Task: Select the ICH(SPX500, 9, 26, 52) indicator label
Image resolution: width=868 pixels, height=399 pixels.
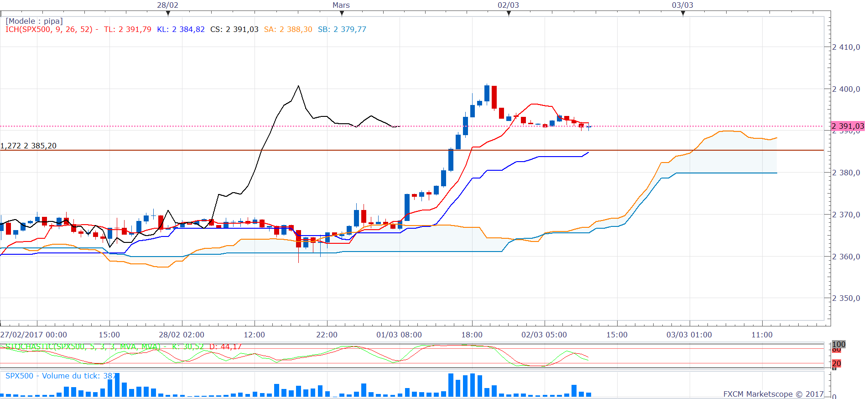Action: tap(49, 29)
